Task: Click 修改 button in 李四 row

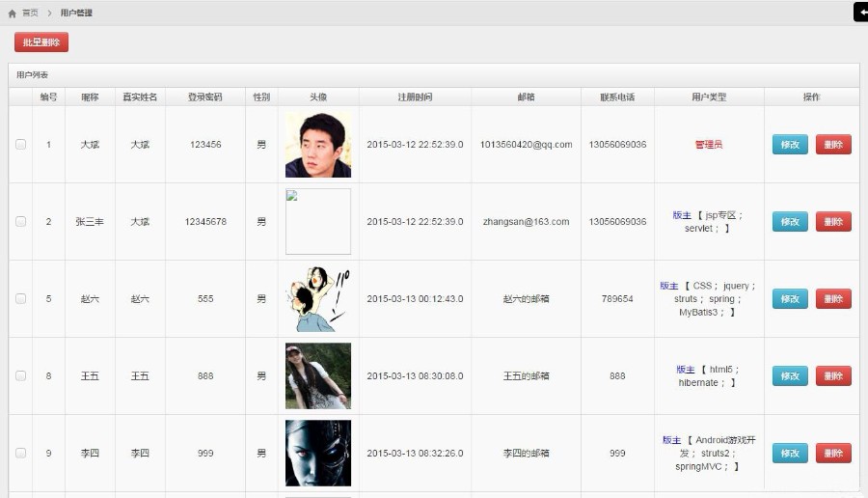Action: pos(790,453)
